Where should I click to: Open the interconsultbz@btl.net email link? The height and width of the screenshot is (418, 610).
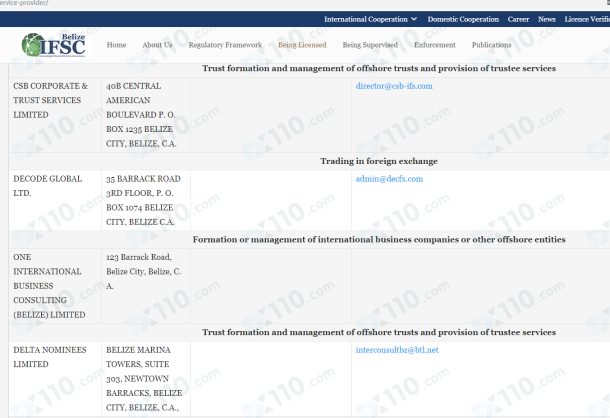[x=397, y=350]
